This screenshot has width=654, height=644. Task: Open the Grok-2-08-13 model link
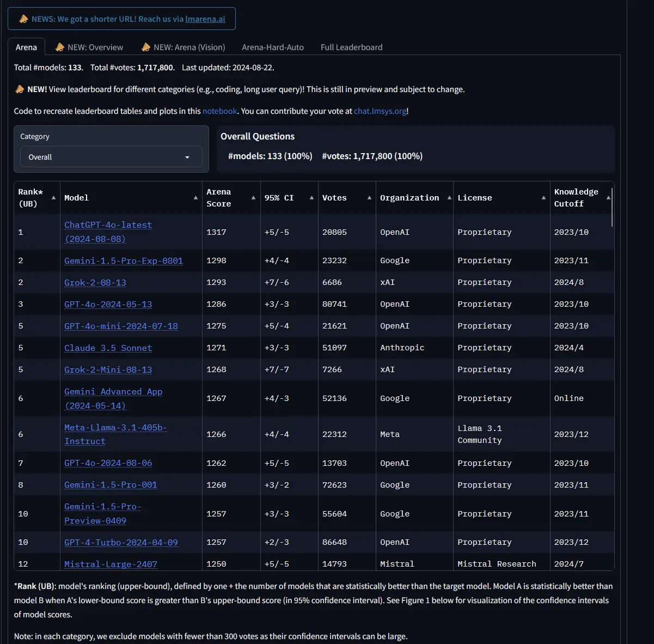[x=95, y=283]
